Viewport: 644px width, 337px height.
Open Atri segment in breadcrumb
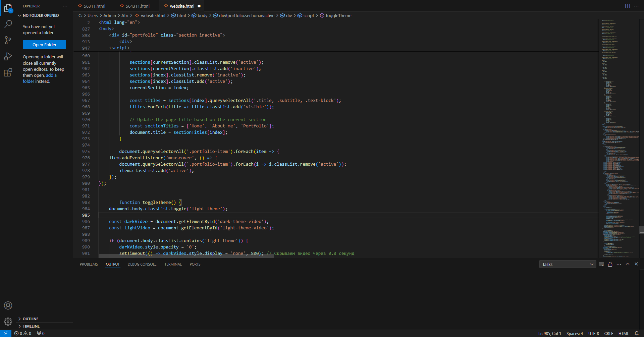(x=125, y=15)
